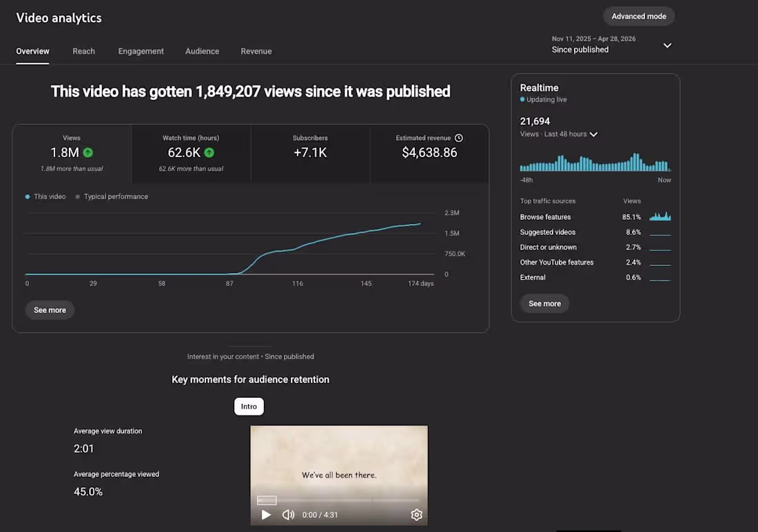Open the Engagement tab
This screenshot has width=758, height=532.
(141, 51)
